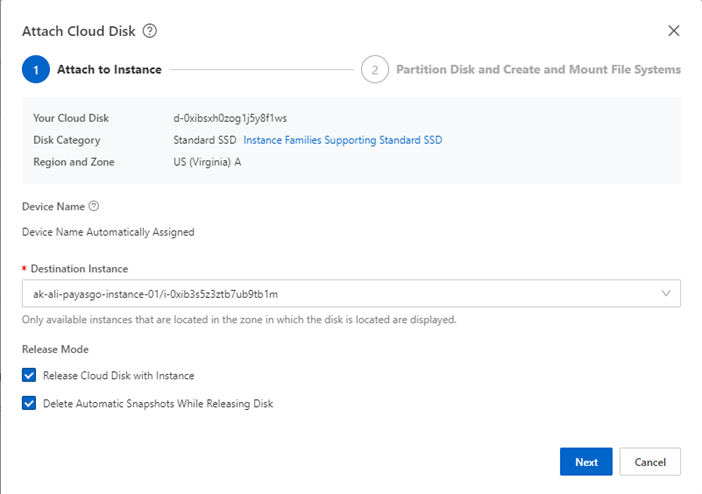Click the US (Virginia) A zone value
Image resolution: width=702 pixels, height=494 pixels.
click(x=207, y=162)
